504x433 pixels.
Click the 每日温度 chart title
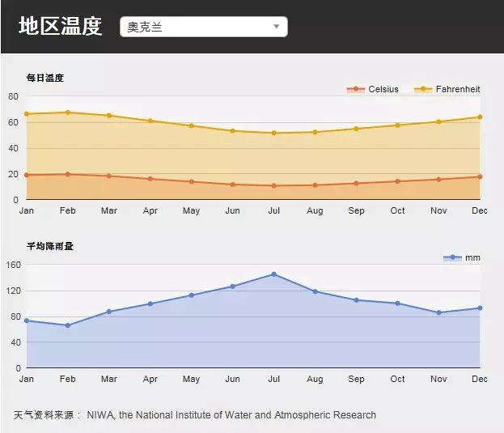pos(45,78)
